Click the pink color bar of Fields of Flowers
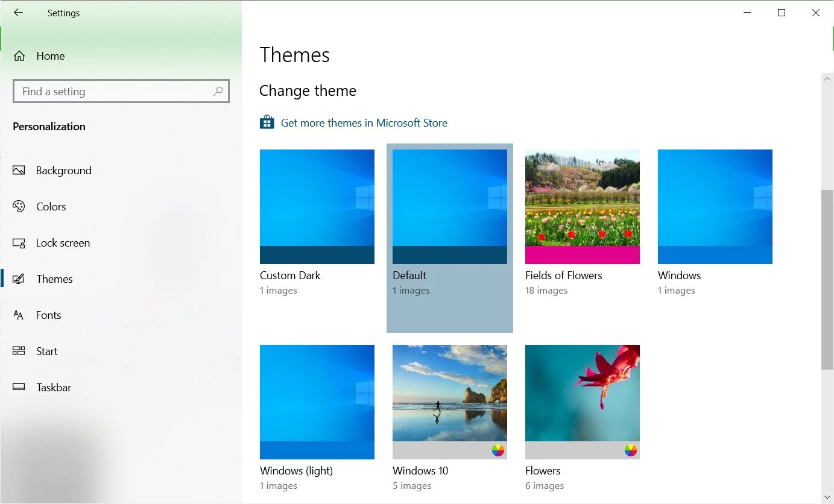This screenshot has width=834, height=504. click(583, 255)
